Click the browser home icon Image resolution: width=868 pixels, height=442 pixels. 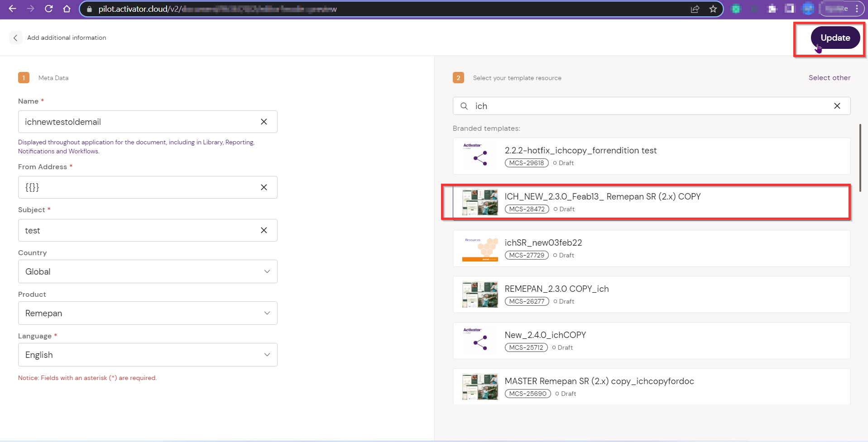point(67,9)
